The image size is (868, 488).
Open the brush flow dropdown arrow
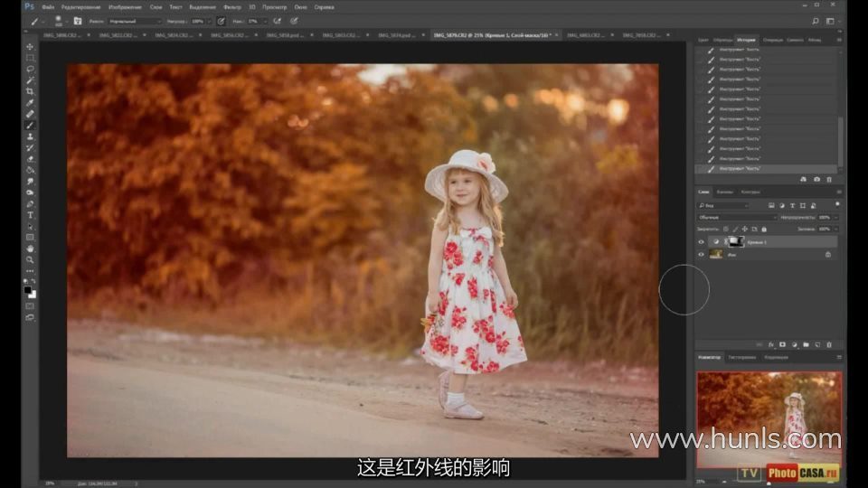point(265,21)
